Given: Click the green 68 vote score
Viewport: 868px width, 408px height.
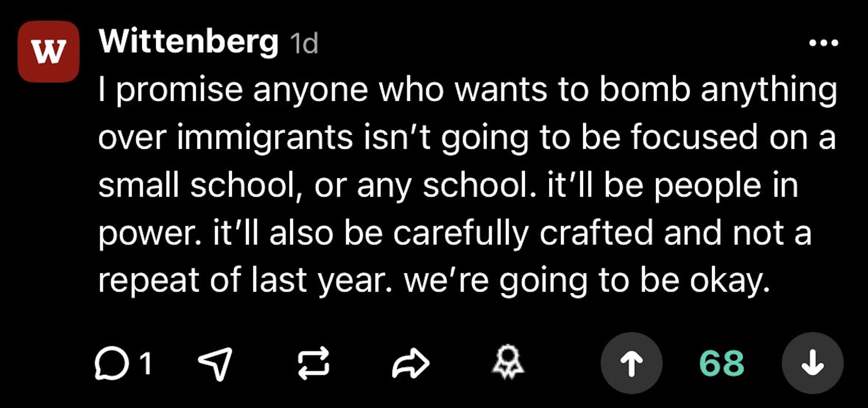Looking at the screenshot, I should (722, 363).
